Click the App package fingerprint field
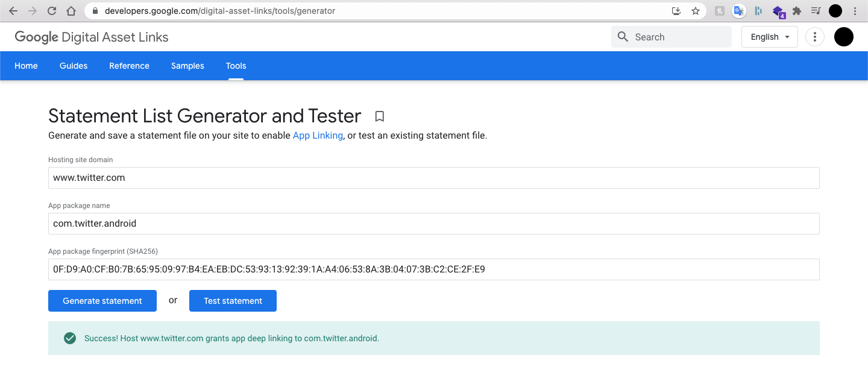 (434, 269)
